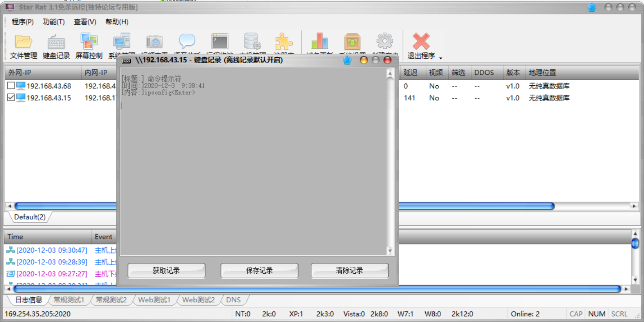Image resolution: width=644 pixels, height=322 pixels.
Task: Sort by the 延迟 column header
Action: (x=413, y=73)
